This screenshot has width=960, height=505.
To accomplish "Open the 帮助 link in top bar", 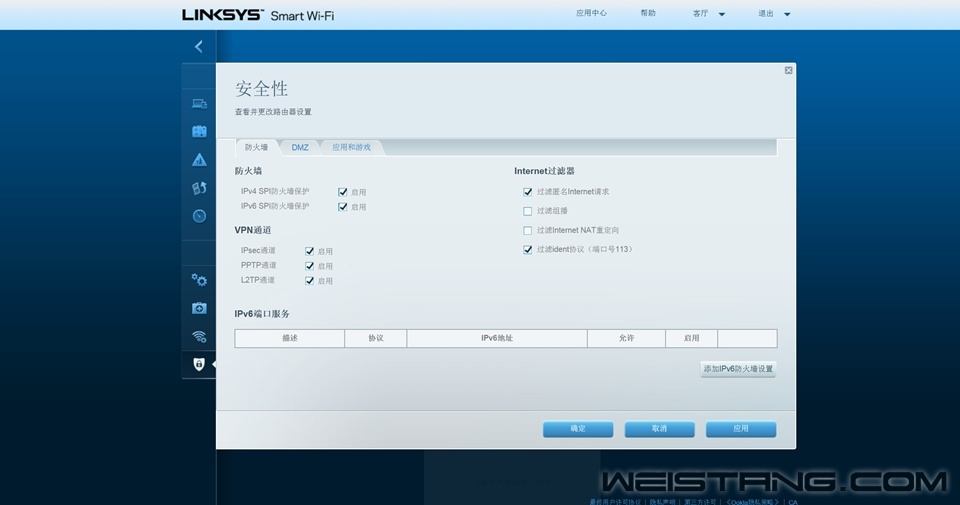I will (x=648, y=14).
